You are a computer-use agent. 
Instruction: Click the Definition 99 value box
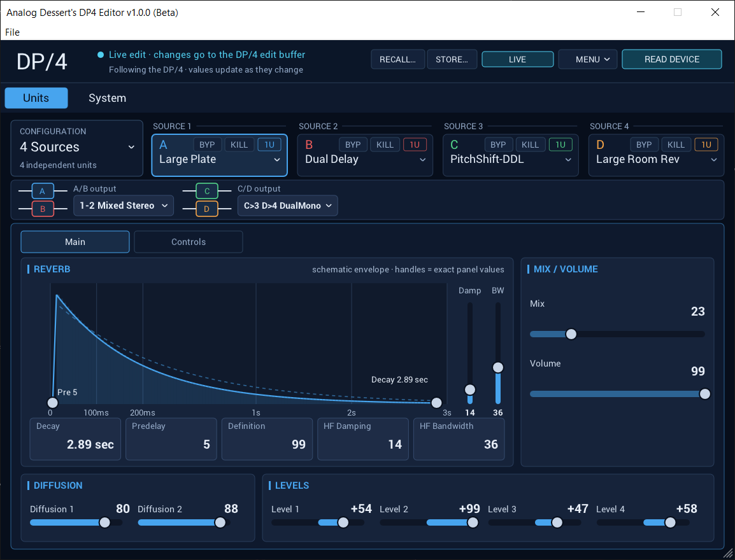coord(268,439)
